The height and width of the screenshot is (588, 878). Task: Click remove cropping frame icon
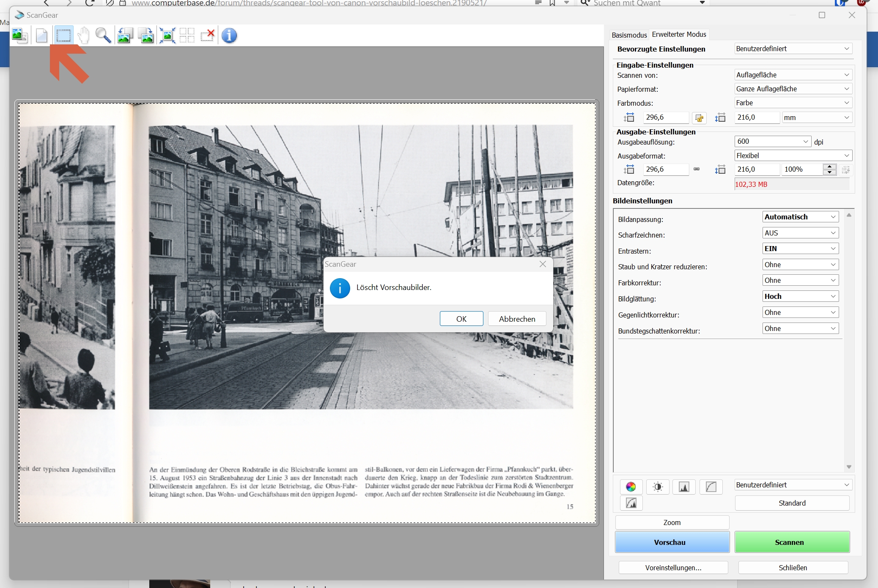(208, 36)
